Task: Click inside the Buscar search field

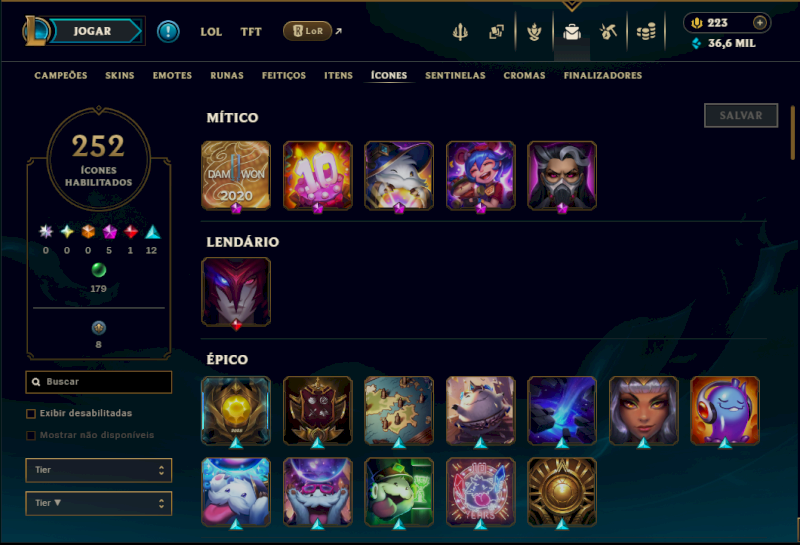Action: [98, 382]
